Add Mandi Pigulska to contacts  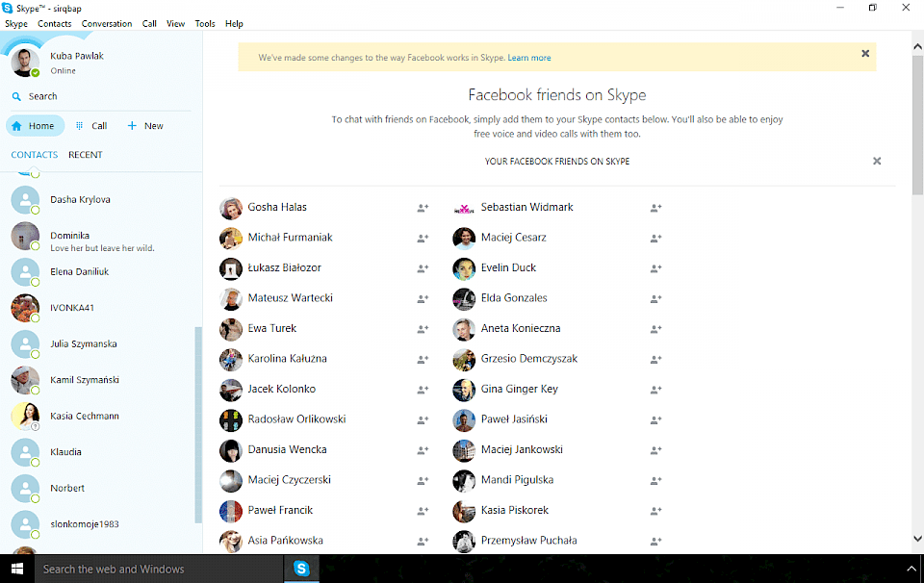[x=655, y=480]
